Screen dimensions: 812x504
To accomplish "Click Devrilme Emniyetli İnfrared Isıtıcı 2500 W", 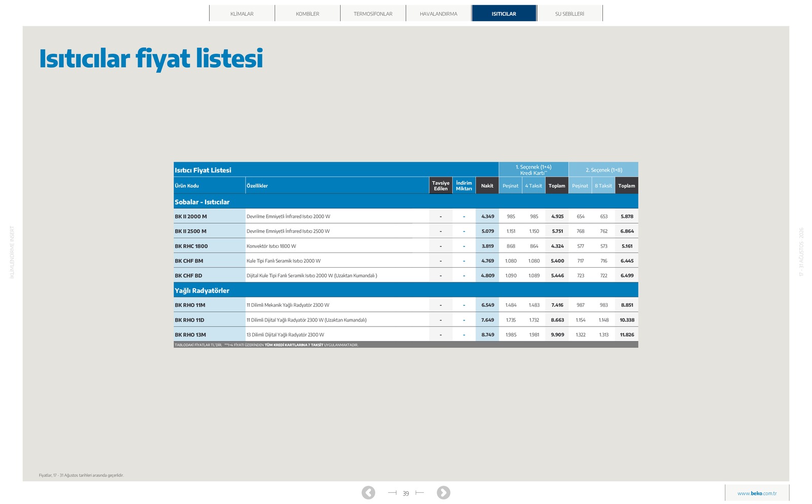I will 288,231.
